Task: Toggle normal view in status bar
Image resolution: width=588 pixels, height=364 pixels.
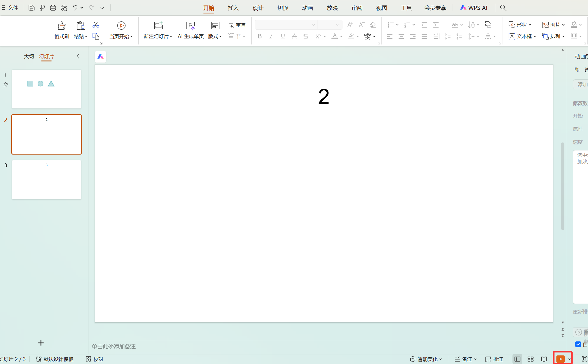Action: [517, 359]
